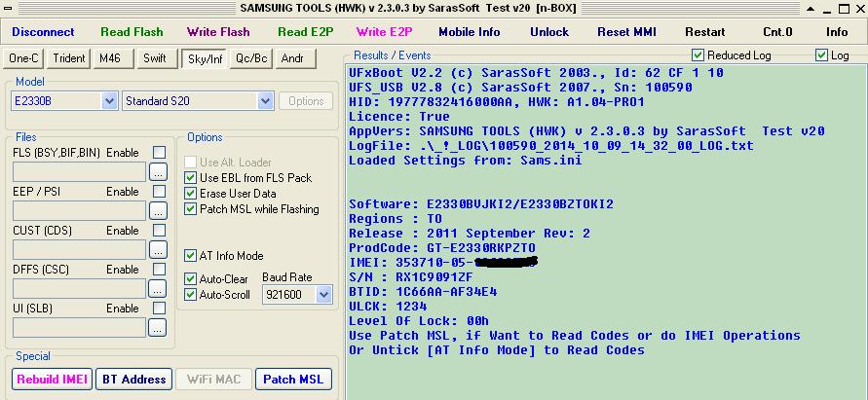Viewport: 868px width, 400px height.
Task: Switch to the Trident tab
Action: (x=69, y=58)
